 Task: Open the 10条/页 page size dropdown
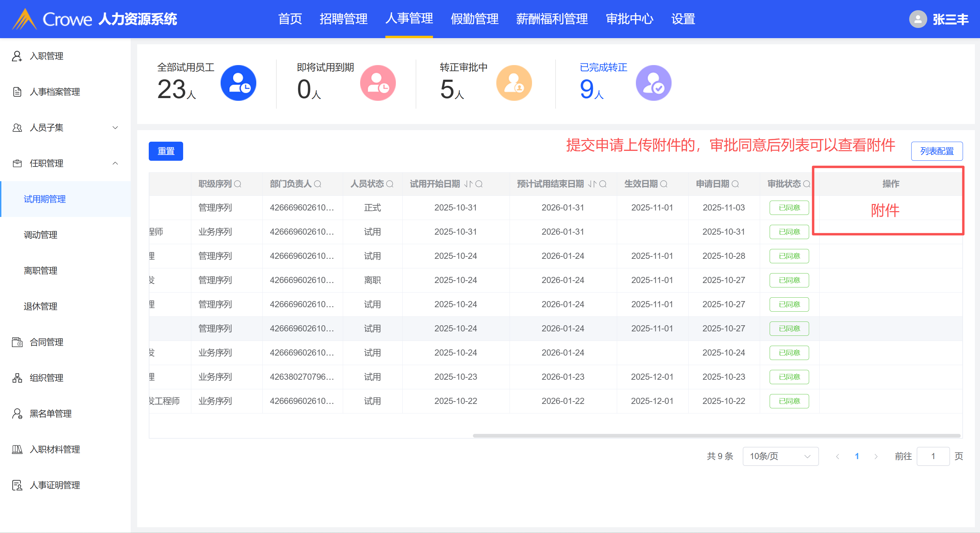[x=780, y=456]
